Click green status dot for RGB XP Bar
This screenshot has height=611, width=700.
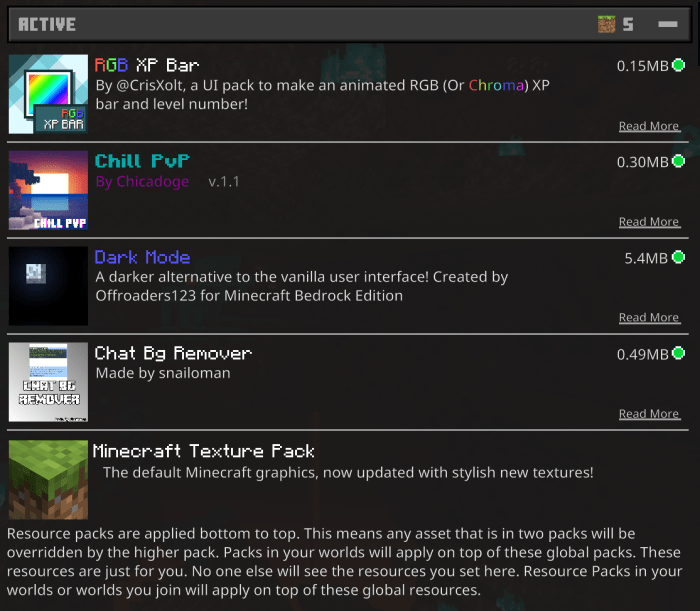tap(678, 65)
